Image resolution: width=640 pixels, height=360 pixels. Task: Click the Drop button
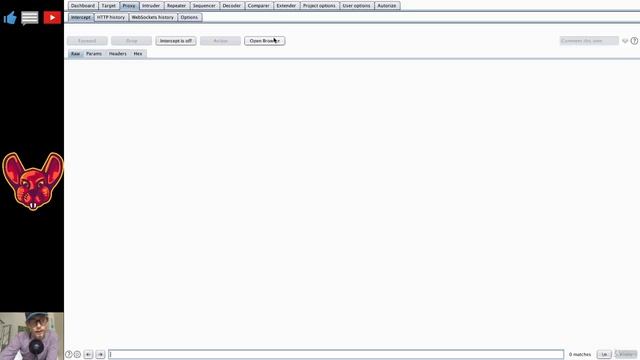(131, 41)
